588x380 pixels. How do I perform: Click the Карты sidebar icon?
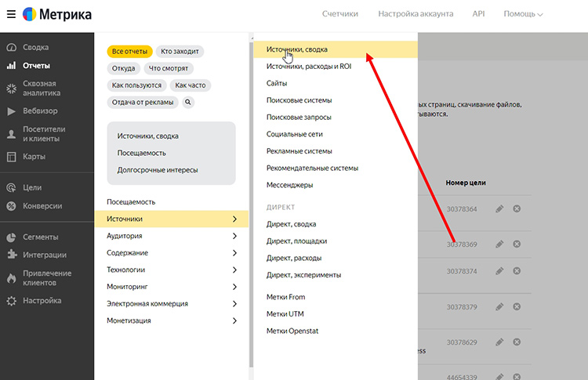[x=12, y=157]
